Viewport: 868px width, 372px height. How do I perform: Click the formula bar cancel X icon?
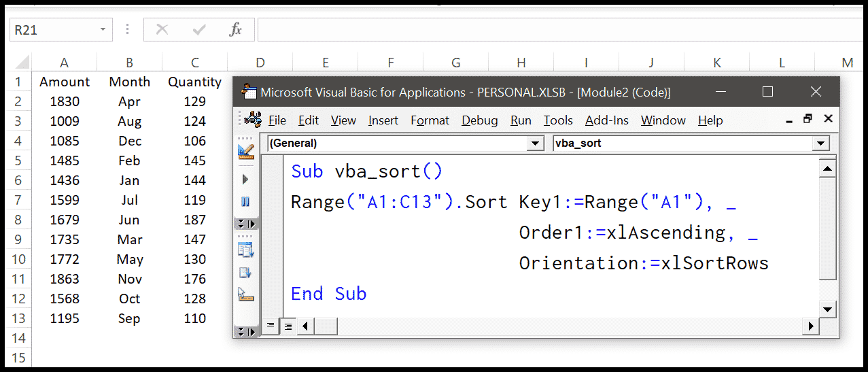(x=162, y=29)
